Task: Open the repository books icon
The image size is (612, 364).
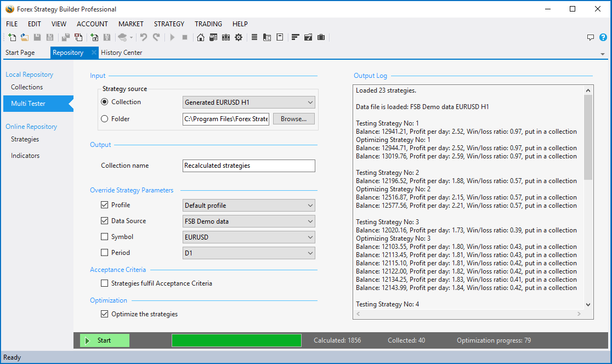Action: tap(225, 37)
